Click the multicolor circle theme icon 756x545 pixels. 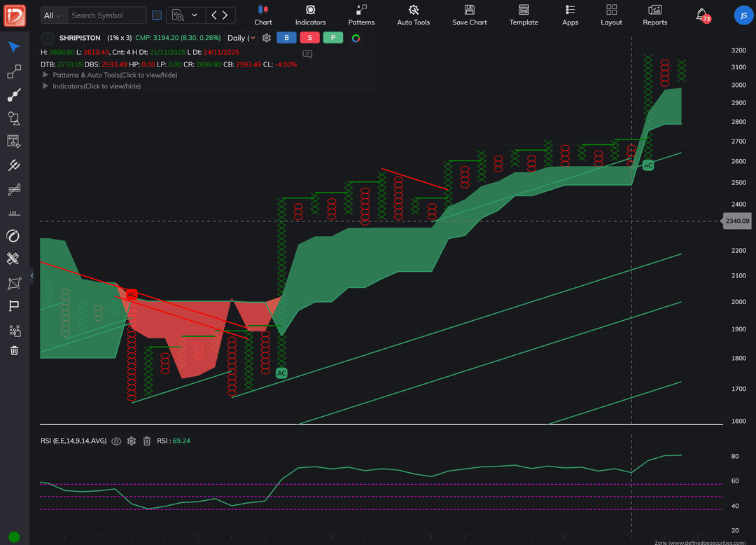click(x=356, y=38)
